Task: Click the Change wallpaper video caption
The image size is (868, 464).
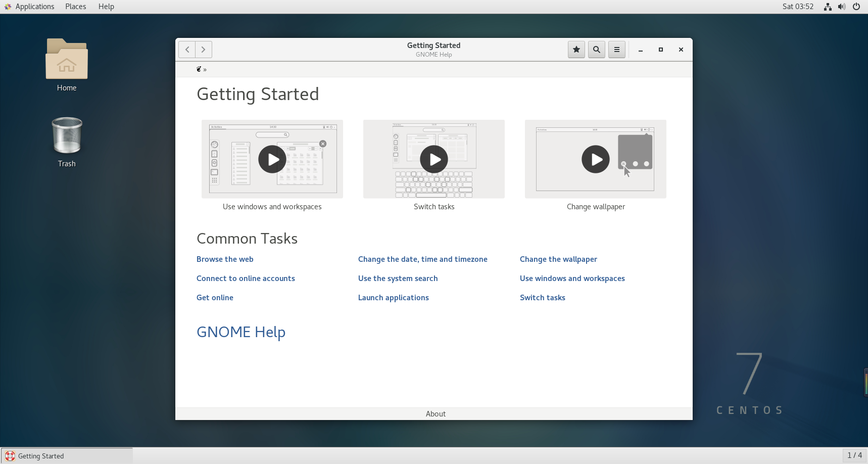Action: coord(596,207)
